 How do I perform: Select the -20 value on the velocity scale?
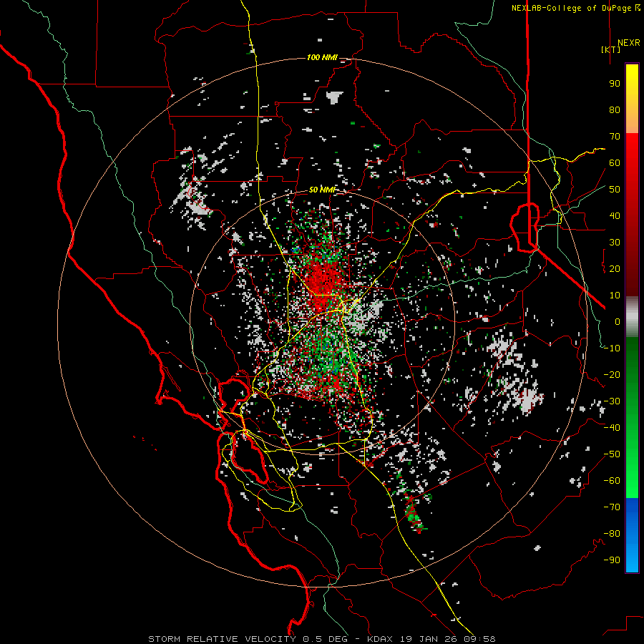click(x=612, y=374)
